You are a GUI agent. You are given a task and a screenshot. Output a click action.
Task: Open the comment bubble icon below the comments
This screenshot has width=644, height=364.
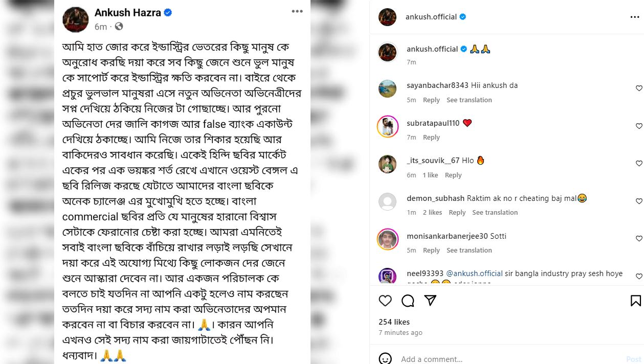click(x=408, y=301)
